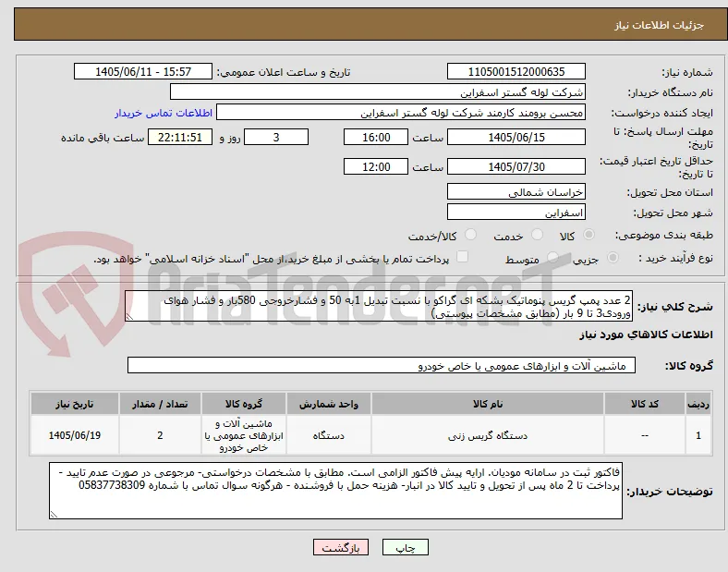
Task: Click the remaining time field 22:11:51
Action: (180, 138)
